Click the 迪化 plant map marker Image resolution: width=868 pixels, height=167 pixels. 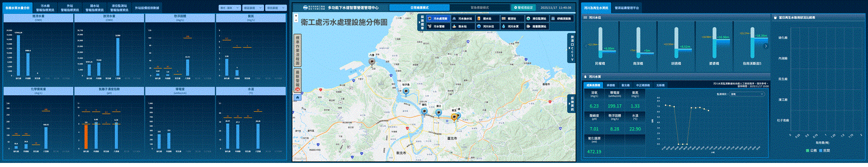pyautogui.click(x=424, y=111)
